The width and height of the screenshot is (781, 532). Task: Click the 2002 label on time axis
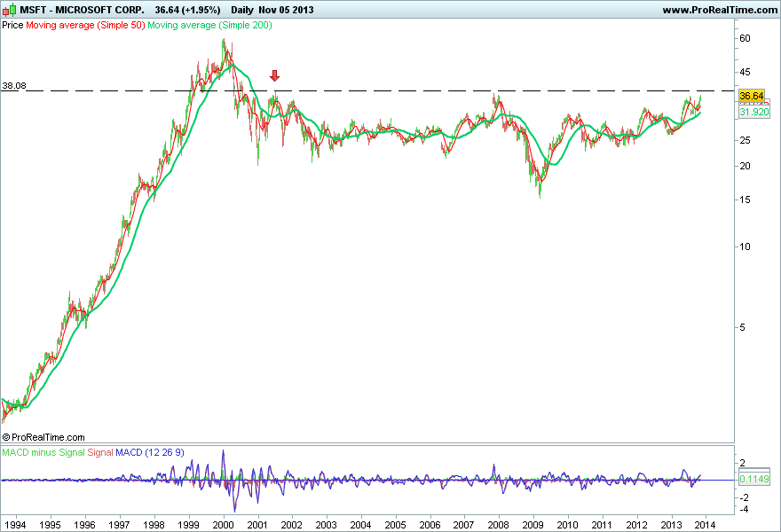[291, 525]
